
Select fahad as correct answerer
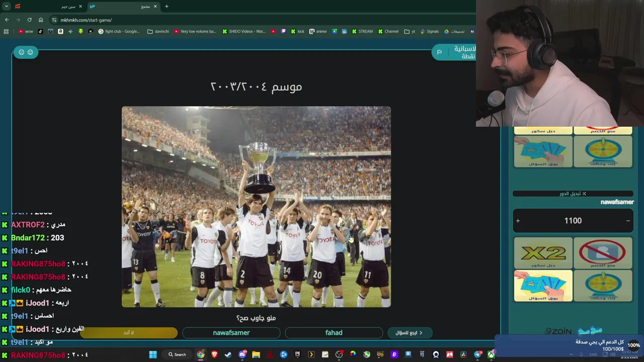pyautogui.click(x=334, y=333)
